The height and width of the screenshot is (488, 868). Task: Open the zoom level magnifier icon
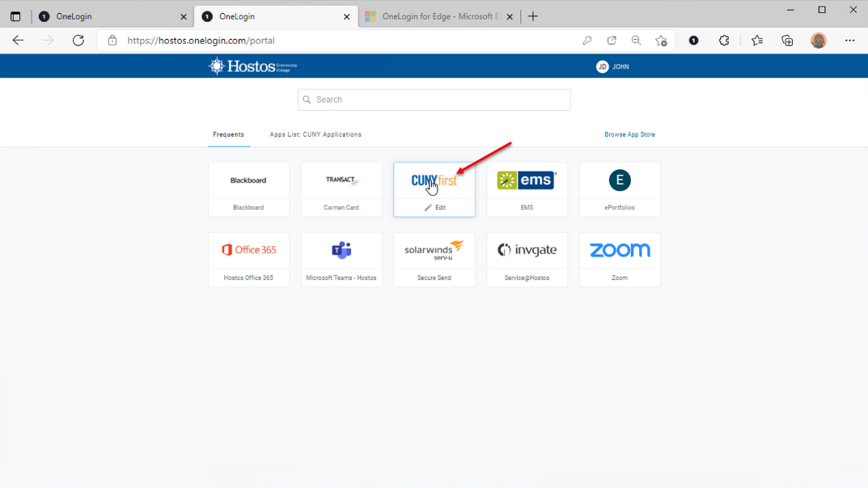pos(636,40)
